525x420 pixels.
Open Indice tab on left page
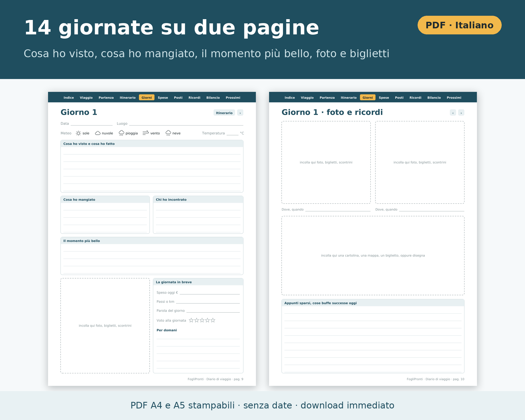click(x=69, y=98)
